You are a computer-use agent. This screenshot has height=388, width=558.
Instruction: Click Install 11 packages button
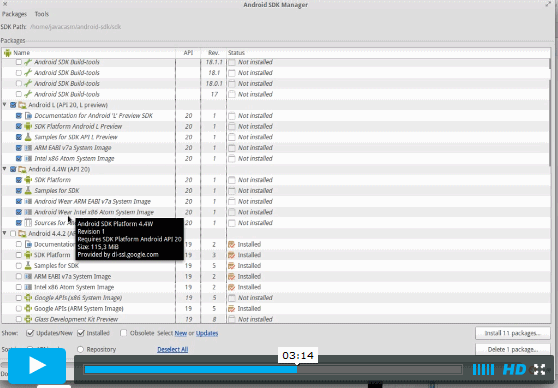[x=512, y=333]
